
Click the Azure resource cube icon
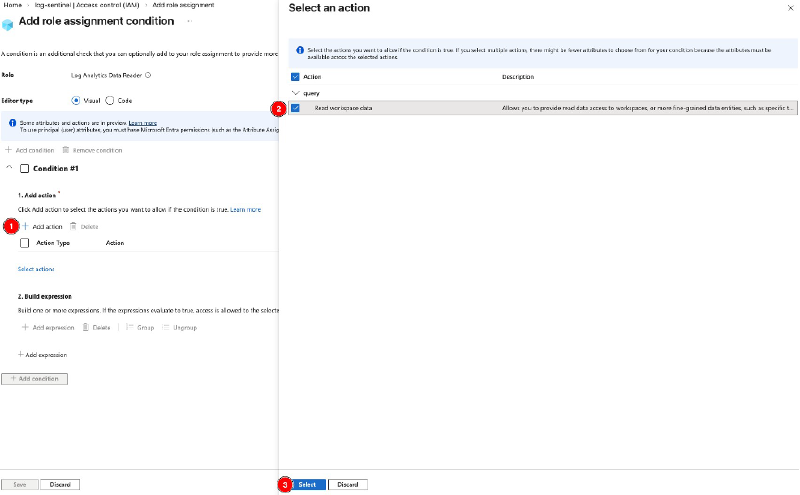tap(8, 24)
